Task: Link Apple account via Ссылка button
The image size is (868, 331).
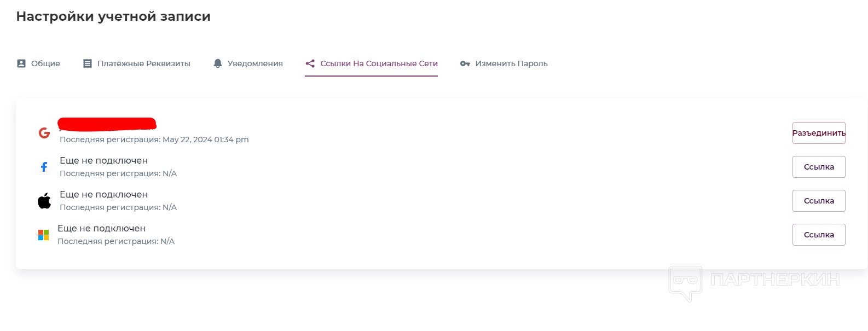Action: pyautogui.click(x=819, y=201)
